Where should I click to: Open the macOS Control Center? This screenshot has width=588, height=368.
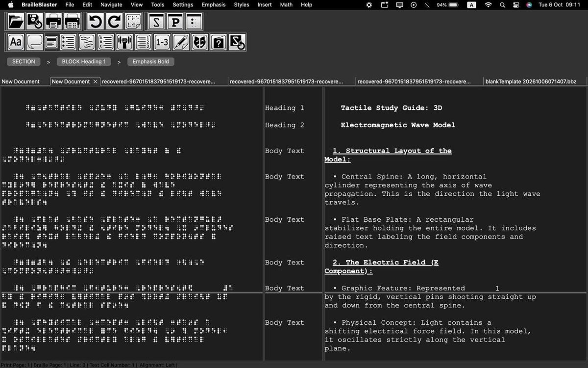(516, 5)
